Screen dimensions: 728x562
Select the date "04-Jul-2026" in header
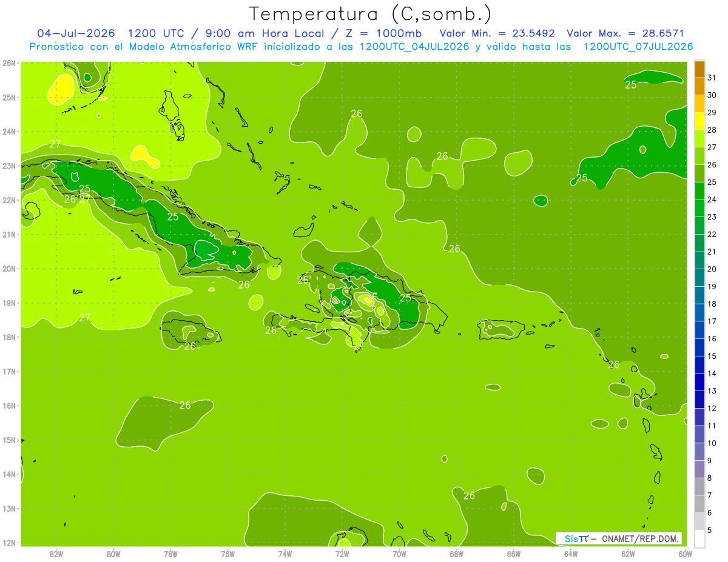click(x=76, y=33)
